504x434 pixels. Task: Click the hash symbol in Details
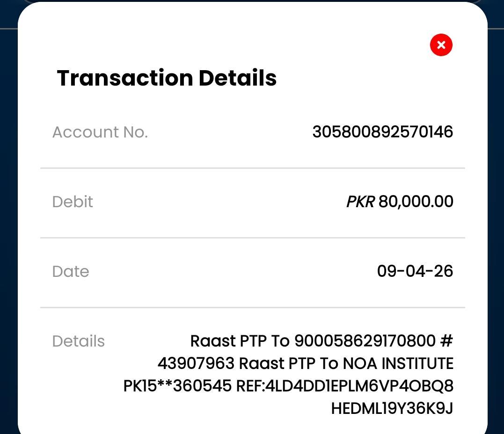[446, 341]
